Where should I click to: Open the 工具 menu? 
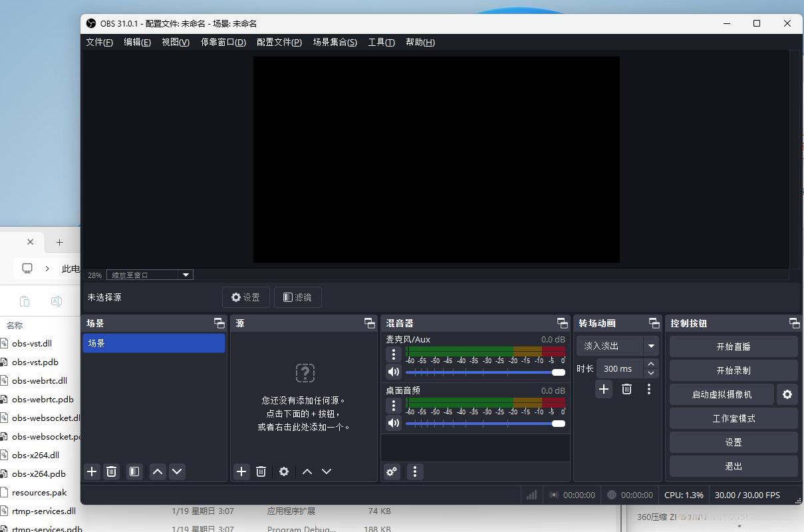[x=381, y=42]
